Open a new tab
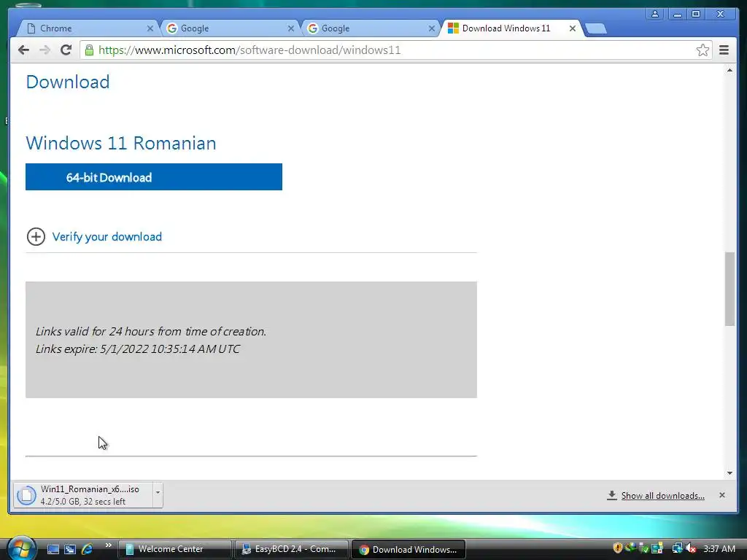747x560 pixels. pos(595,29)
